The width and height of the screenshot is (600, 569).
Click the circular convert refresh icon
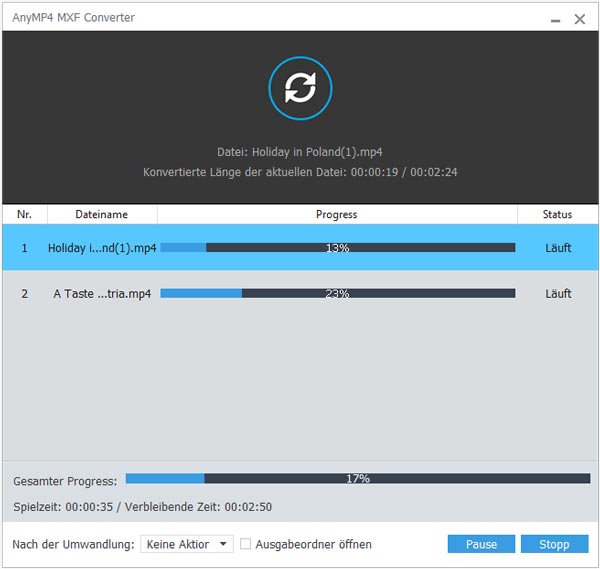[x=300, y=88]
